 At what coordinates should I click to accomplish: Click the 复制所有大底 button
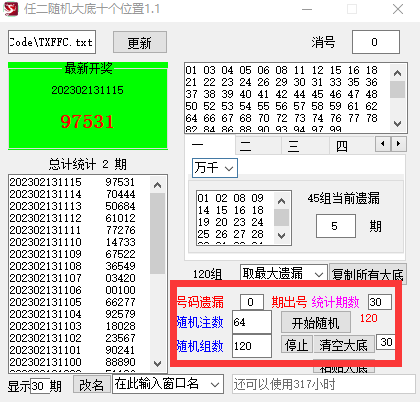(368, 274)
